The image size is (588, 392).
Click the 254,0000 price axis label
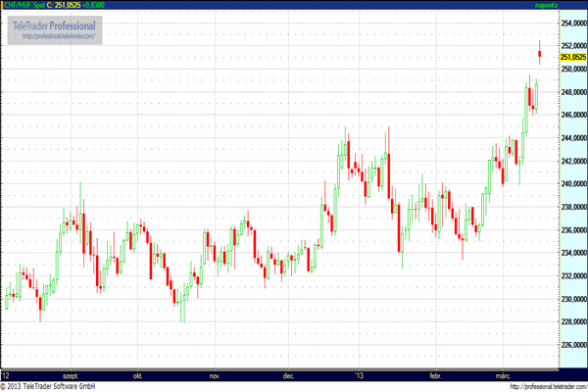[572, 23]
